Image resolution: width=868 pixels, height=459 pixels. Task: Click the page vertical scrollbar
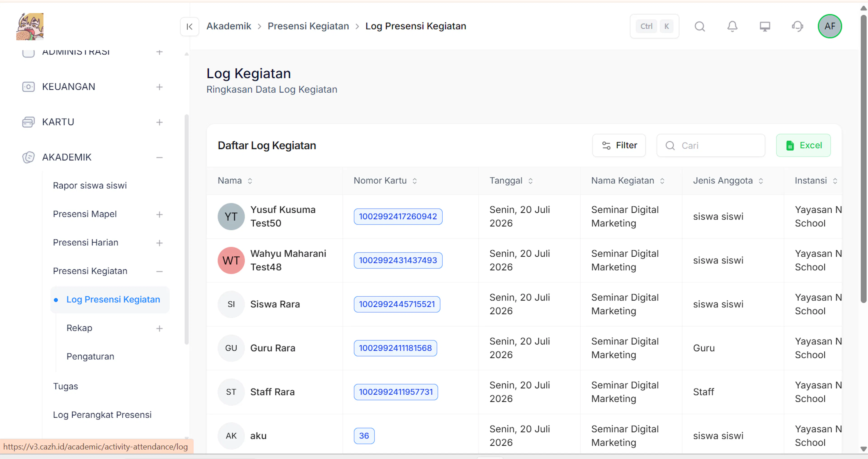(x=863, y=158)
